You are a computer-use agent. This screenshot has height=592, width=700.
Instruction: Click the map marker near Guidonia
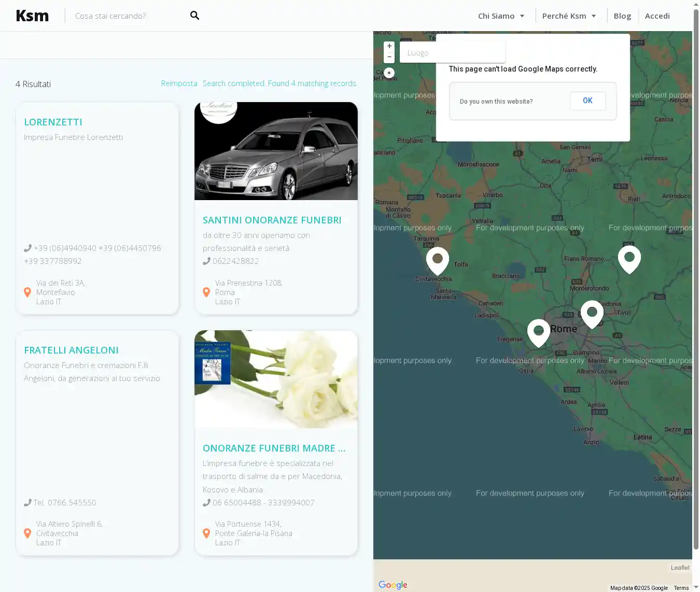[x=592, y=313]
